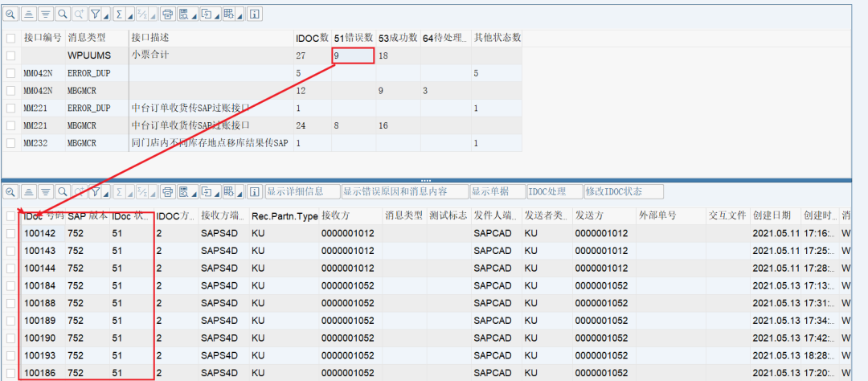Sort descending in the IDoc list toolbar
The height and width of the screenshot is (381, 868).
point(46,191)
